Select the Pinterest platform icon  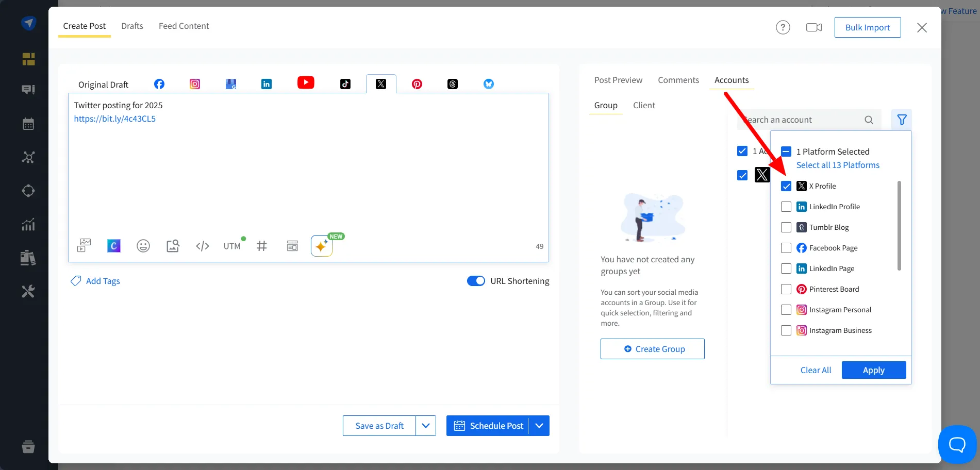pos(417,84)
